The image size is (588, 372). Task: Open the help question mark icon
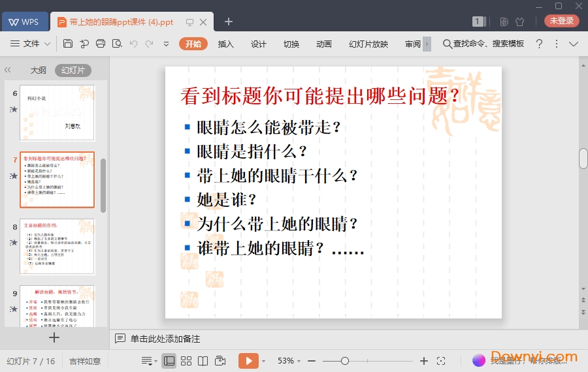click(539, 44)
